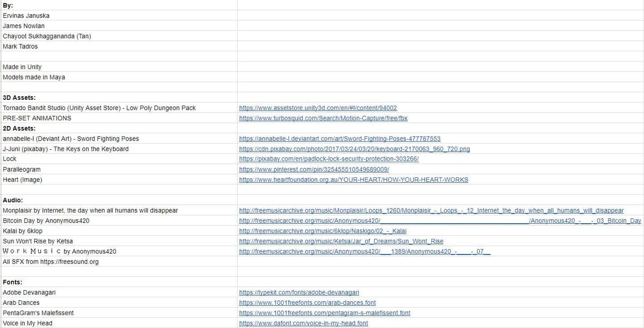The image size is (644, 328).
Task: Select the 'James Nowlan' cell
Action: pyautogui.click(x=119, y=26)
